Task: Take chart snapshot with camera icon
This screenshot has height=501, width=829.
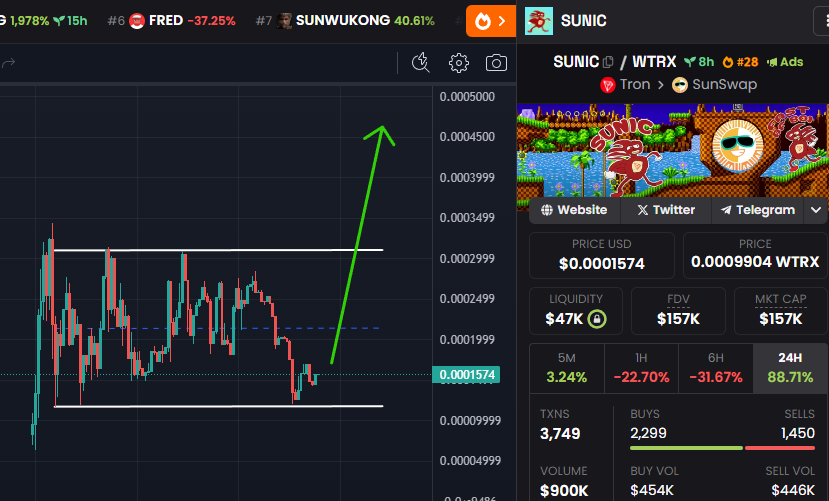Action: coord(496,63)
